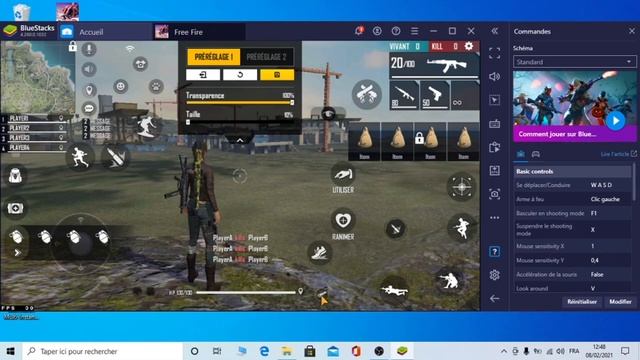640x360 pixels.
Task: Open the BlueStacks hamburger menu
Action: click(414, 31)
